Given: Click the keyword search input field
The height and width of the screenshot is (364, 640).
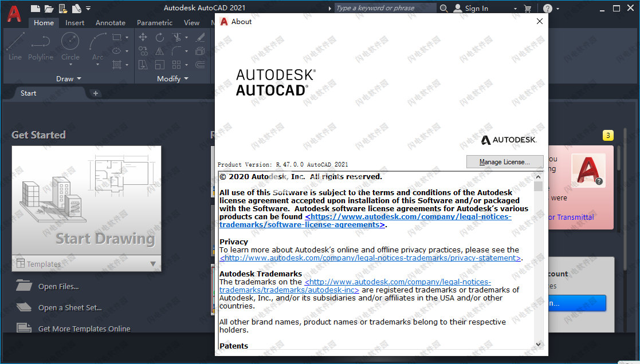Looking at the screenshot, I should [x=385, y=8].
